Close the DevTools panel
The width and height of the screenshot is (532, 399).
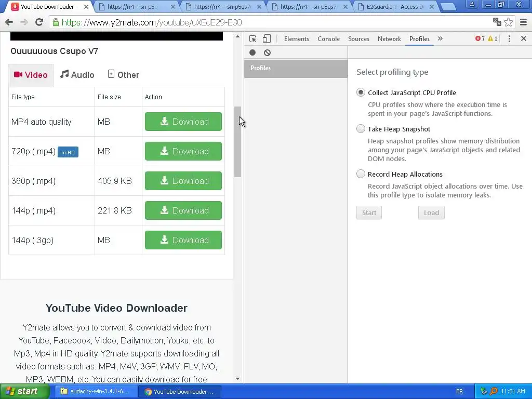pos(524,38)
